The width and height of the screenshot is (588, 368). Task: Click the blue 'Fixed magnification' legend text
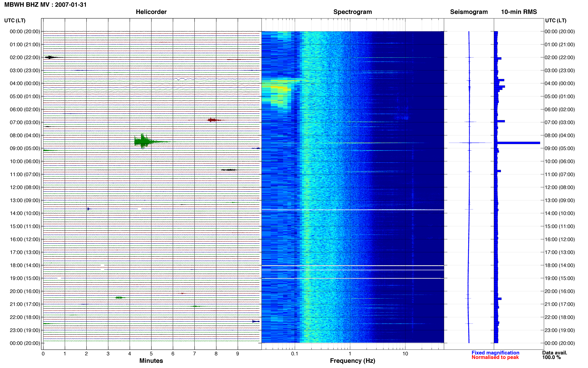point(495,352)
